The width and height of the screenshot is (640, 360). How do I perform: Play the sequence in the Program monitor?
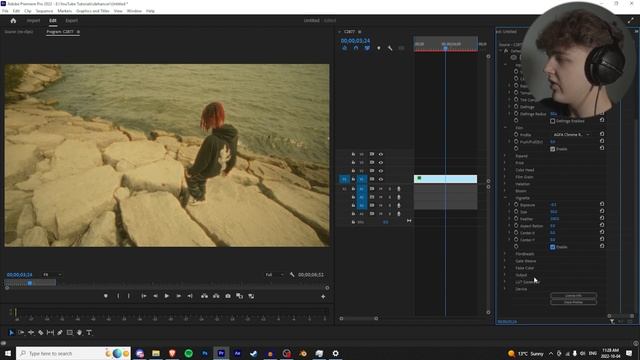coord(167,296)
